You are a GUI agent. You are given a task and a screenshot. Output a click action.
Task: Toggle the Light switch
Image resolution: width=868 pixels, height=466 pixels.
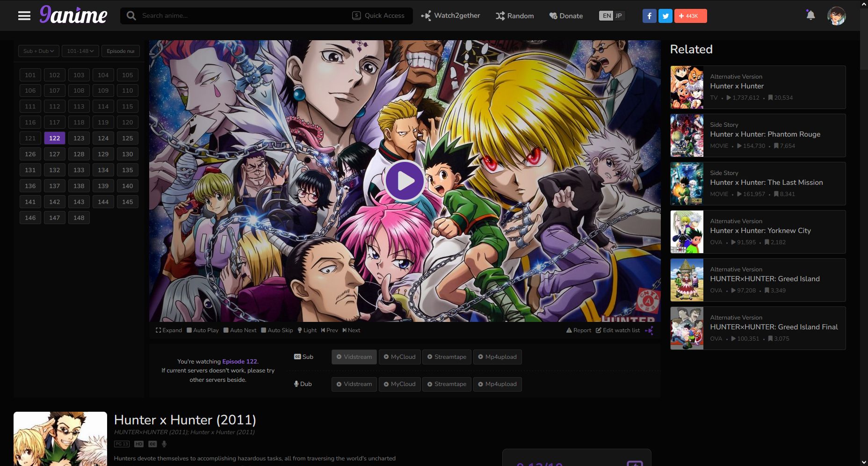307,330
